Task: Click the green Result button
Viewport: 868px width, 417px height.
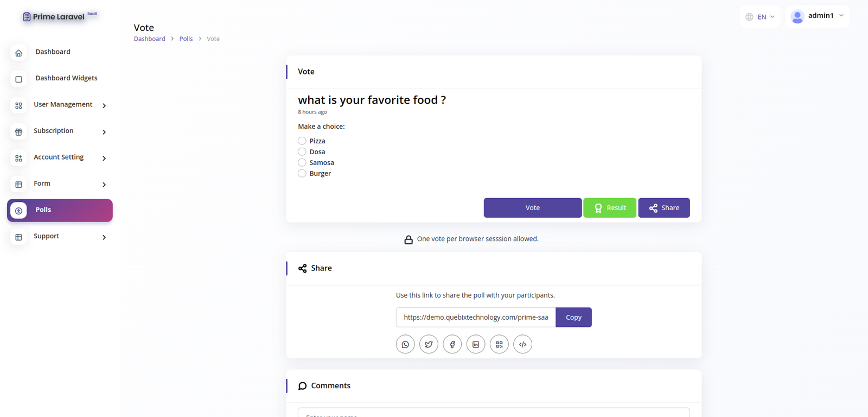Action: click(610, 208)
